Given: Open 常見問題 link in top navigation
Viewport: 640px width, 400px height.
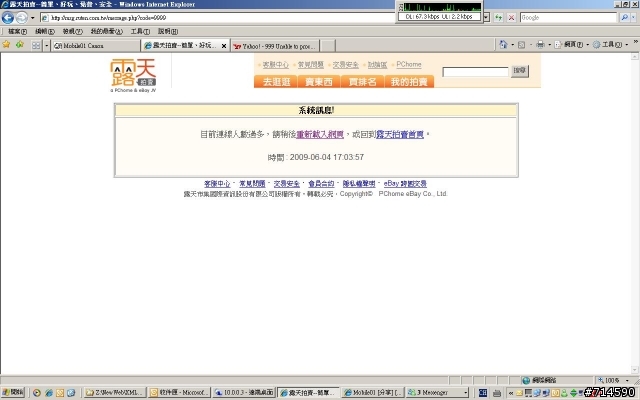Looking at the screenshot, I should pos(311,64).
